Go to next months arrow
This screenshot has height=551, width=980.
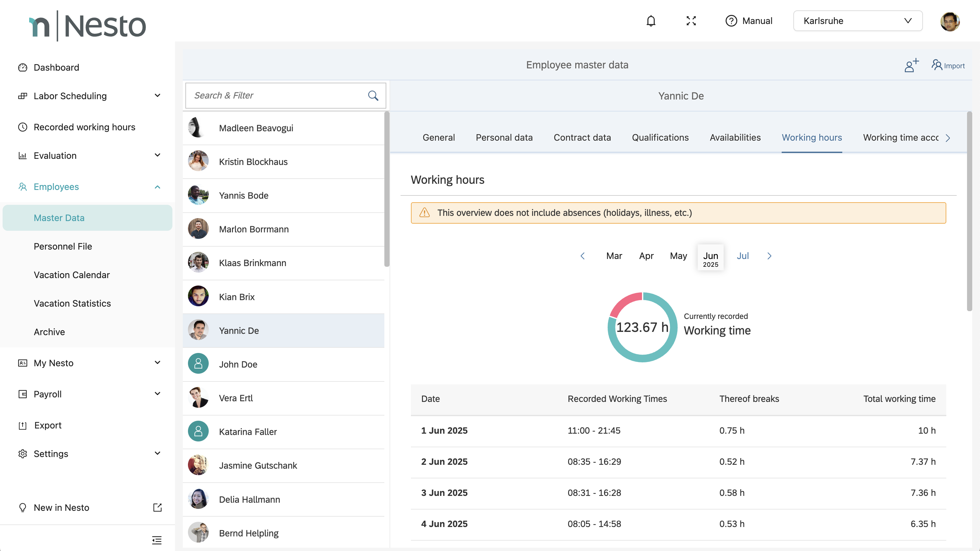click(x=769, y=256)
